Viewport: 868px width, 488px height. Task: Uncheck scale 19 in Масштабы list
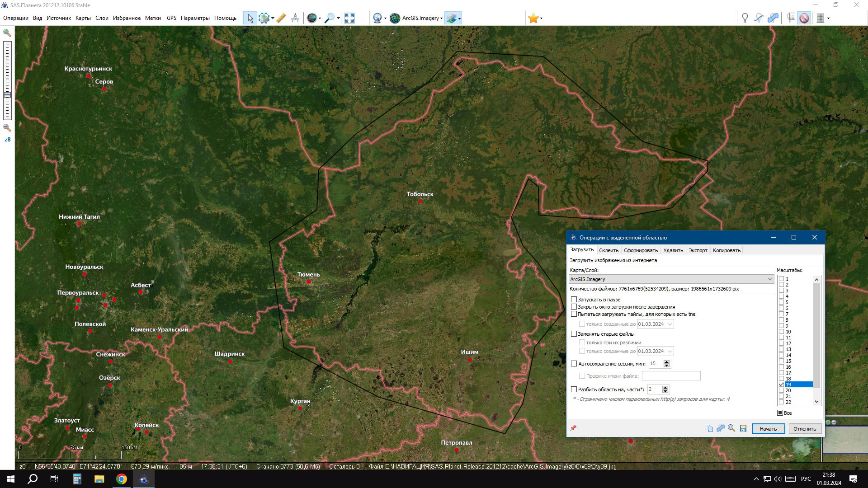click(x=782, y=385)
